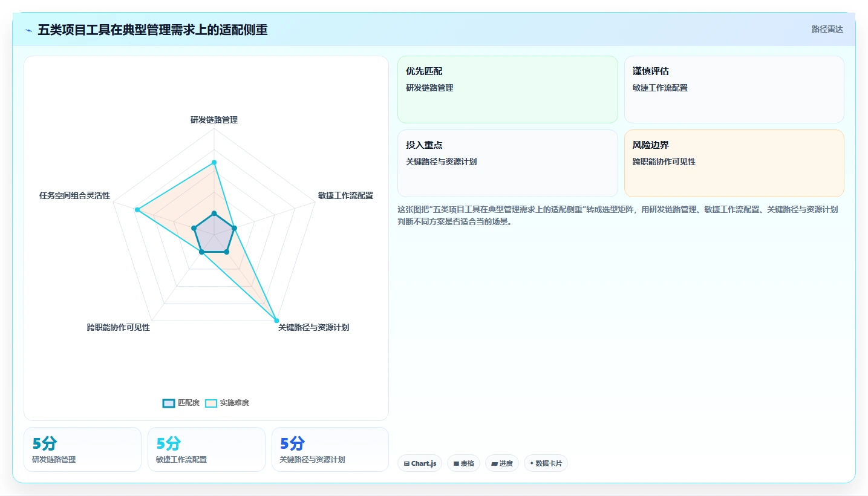Toggle the 实施难度 legend item
868x496 pixels.
(x=227, y=403)
